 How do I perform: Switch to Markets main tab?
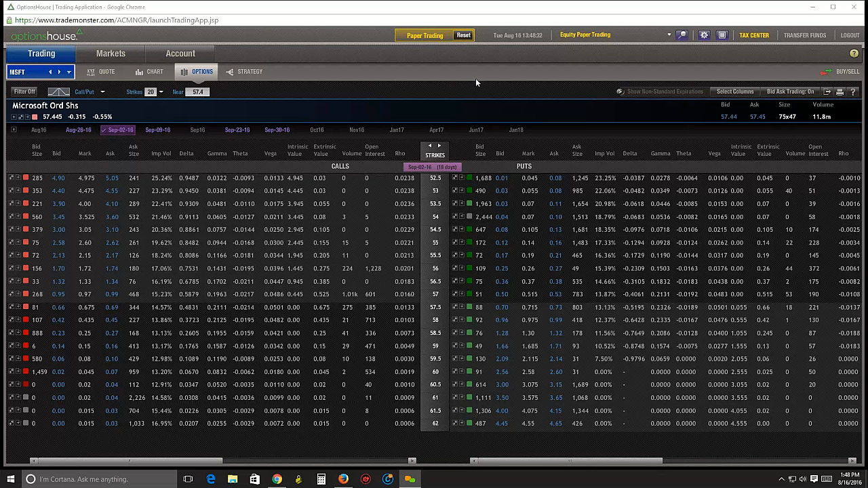[x=111, y=54]
